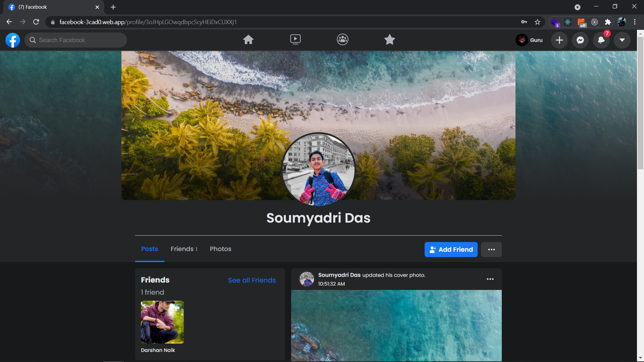This screenshot has height=362, width=644.
Task: Click the address bar URL
Action: point(148,22)
